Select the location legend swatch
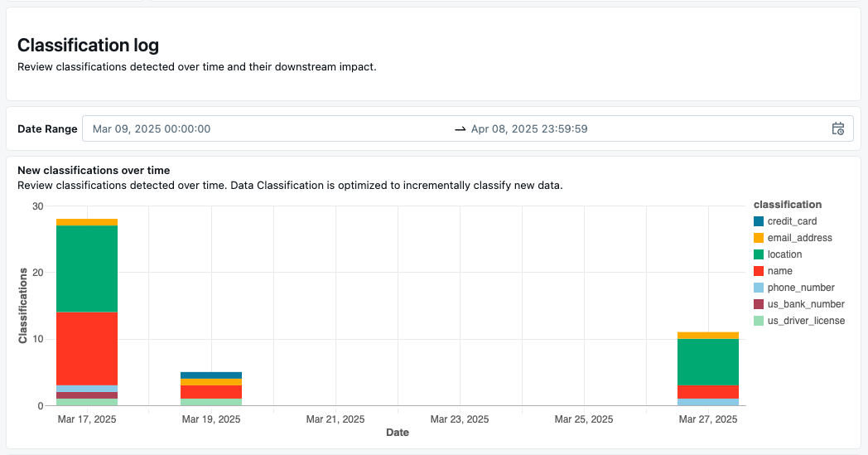 [759, 254]
